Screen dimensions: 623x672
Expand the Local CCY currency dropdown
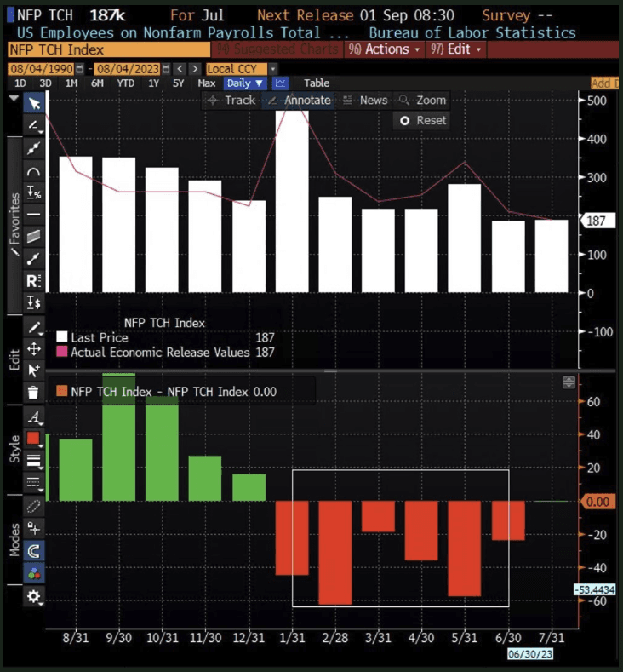pos(242,68)
